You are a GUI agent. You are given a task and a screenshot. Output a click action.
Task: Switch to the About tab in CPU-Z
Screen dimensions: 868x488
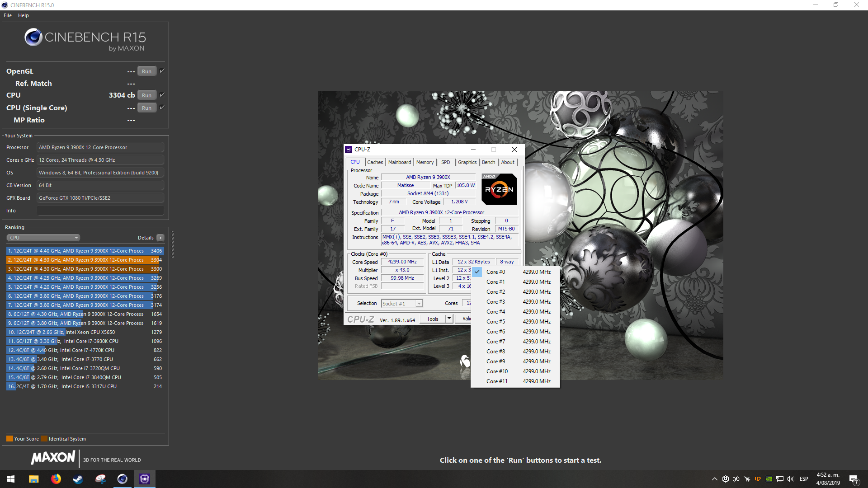pyautogui.click(x=508, y=162)
